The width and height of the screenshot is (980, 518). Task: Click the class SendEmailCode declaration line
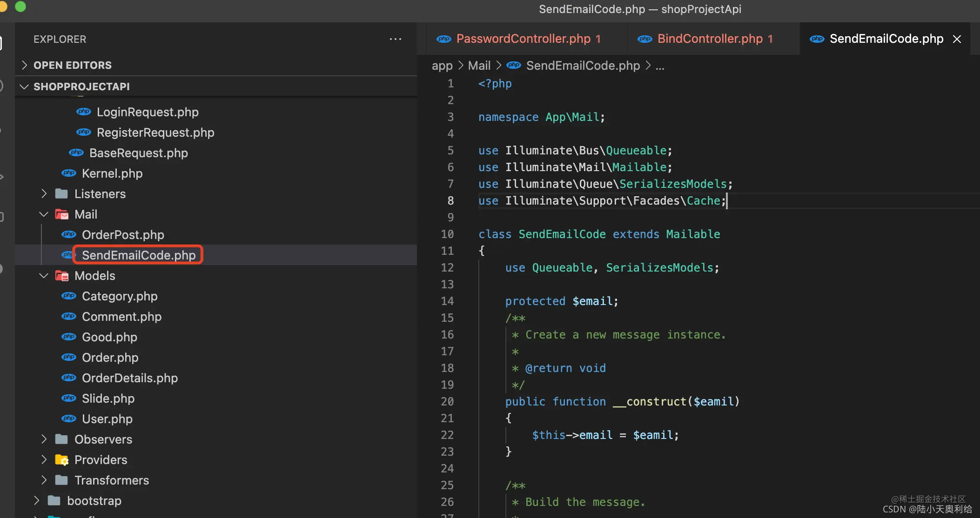click(599, 234)
